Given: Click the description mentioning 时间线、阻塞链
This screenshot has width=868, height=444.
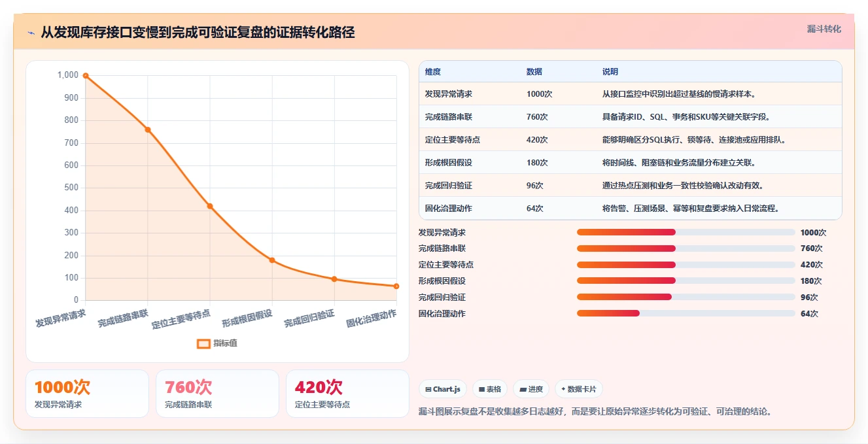Looking at the screenshot, I should pyautogui.click(x=681, y=163).
